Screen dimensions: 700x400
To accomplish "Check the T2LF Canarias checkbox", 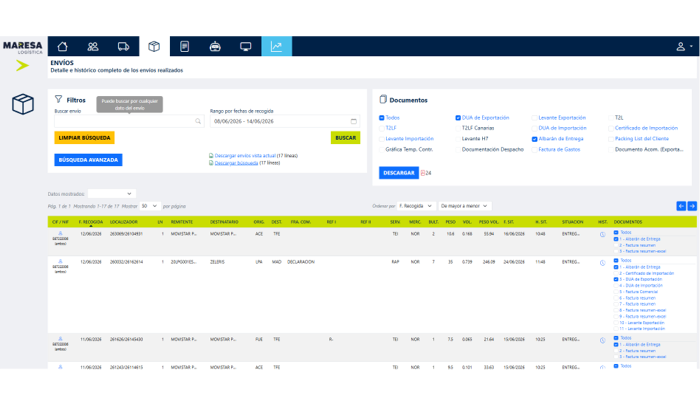I will tap(458, 128).
